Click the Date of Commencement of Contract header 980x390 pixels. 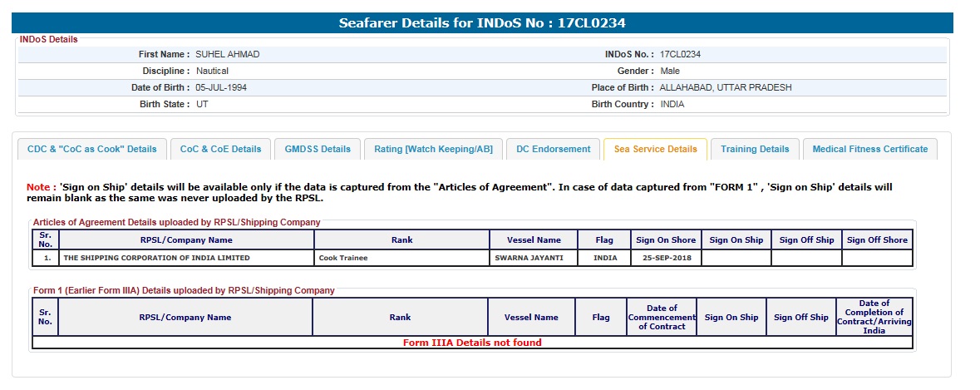click(662, 318)
